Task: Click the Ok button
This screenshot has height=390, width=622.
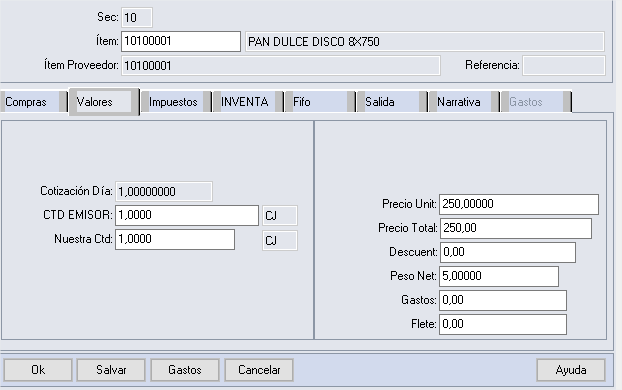Action: coord(38,370)
